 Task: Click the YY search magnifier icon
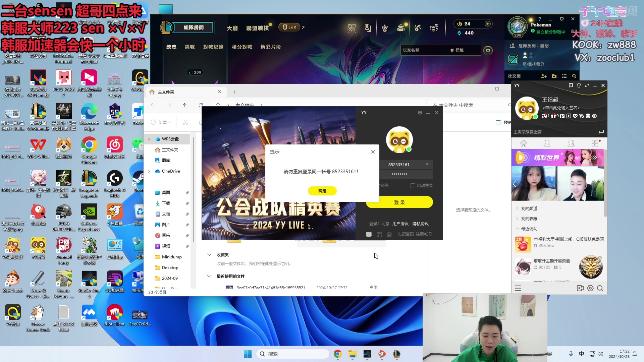(x=600, y=288)
